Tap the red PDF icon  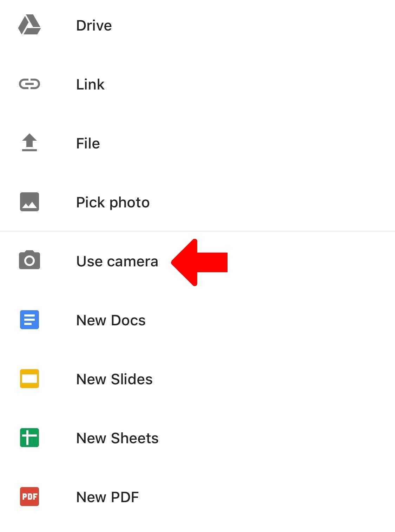click(x=29, y=497)
